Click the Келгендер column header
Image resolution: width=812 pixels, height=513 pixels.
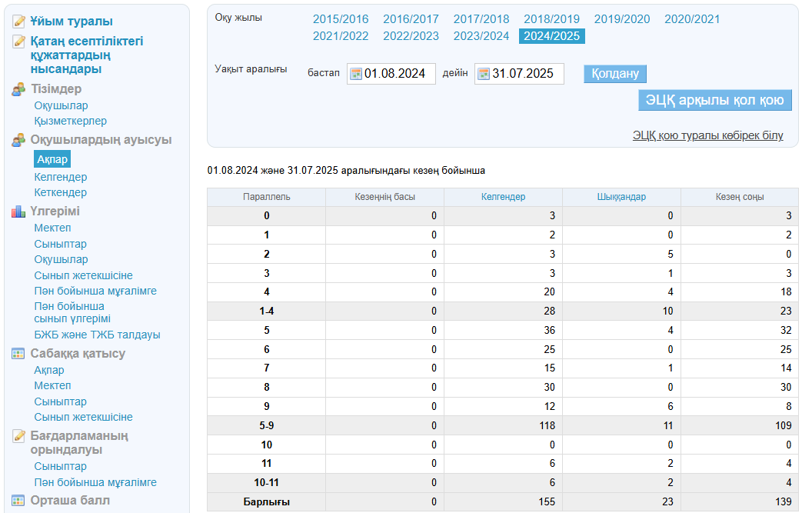pyautogui.click(x=503, y=197)
